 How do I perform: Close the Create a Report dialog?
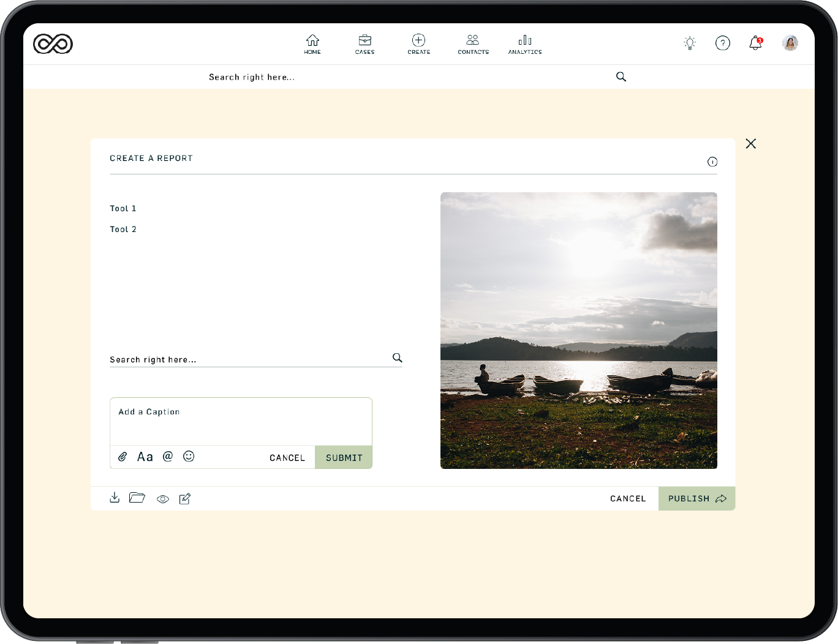click(751, 143)
